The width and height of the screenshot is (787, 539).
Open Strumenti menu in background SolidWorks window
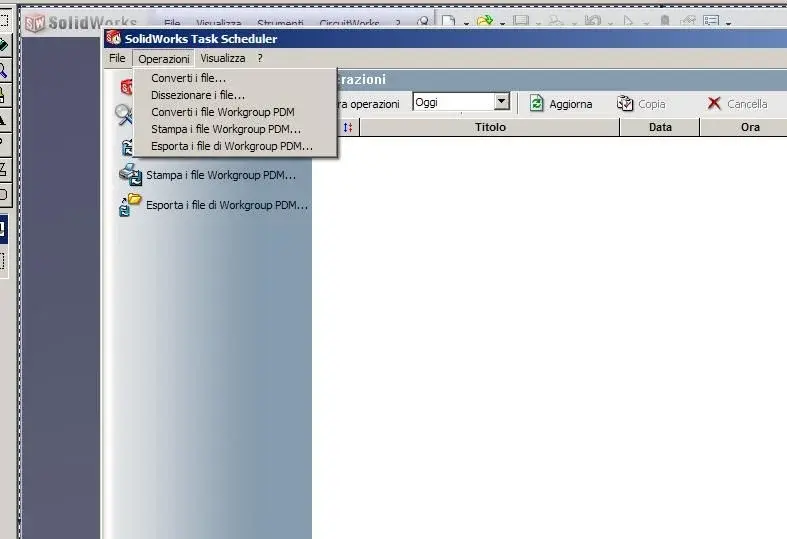pyautogui.click(x=280, y=23)
